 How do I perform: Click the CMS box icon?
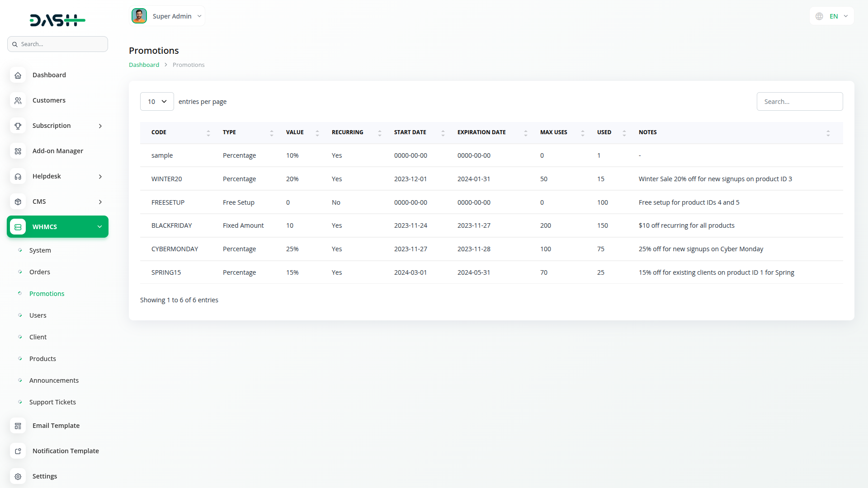18,202
